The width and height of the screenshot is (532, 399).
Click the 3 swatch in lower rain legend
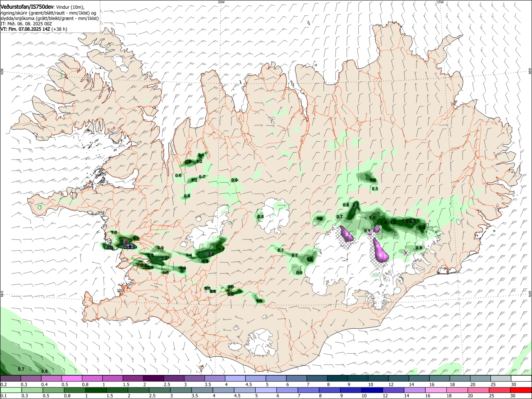click(181, 390)
